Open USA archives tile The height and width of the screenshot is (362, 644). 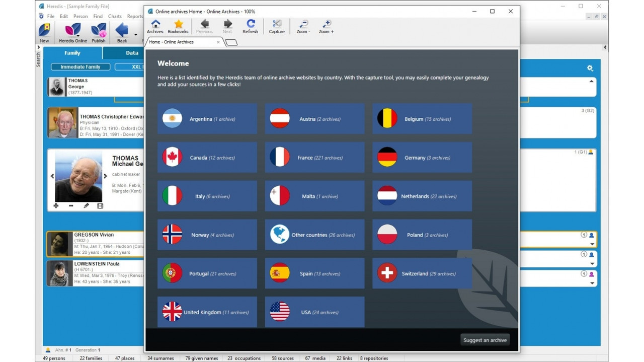pyautogui.click(x=315, y=312)
